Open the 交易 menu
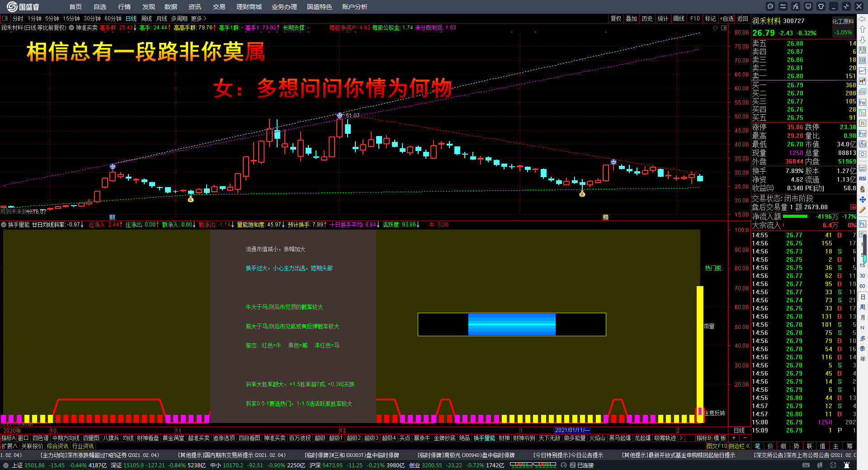This screenshot has width=868, height=470. tap(219, 7)
